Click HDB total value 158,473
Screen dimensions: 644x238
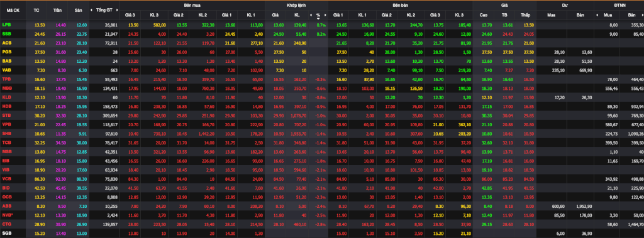tap(110, 106)
